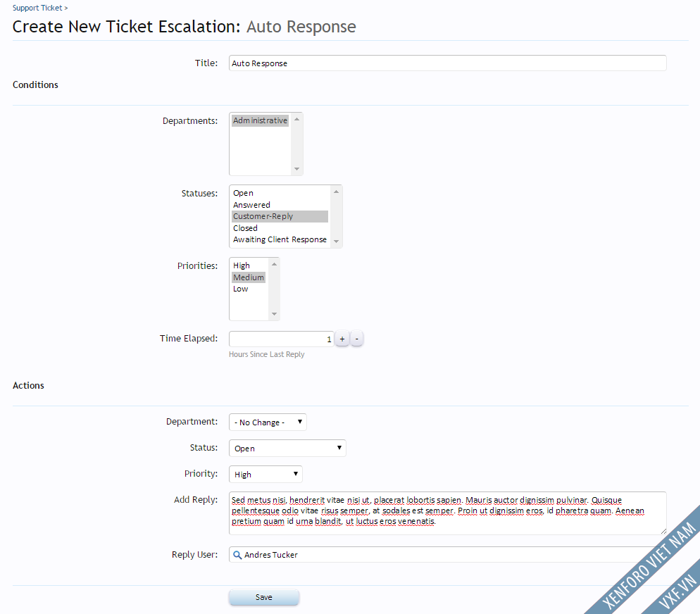
Task: Expand the Priority action dropdown
Action: pyautogui.click(x=265, y=475)
